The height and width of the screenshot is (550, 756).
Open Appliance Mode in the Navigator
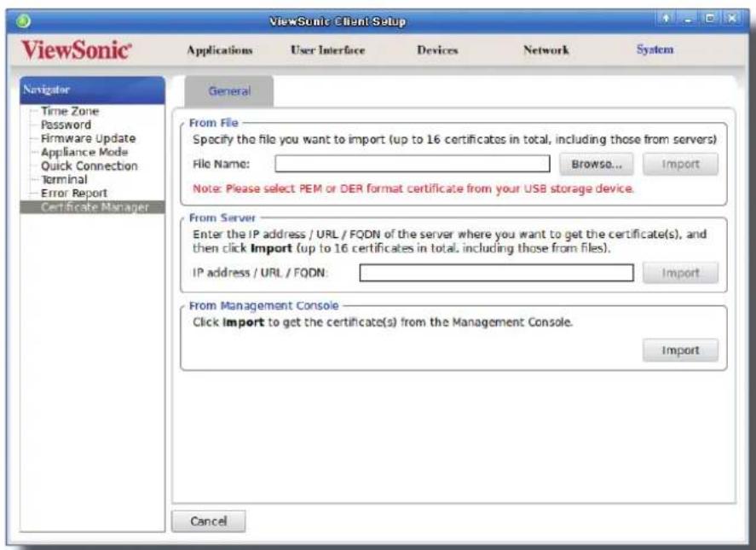click(x=84, y=152)
